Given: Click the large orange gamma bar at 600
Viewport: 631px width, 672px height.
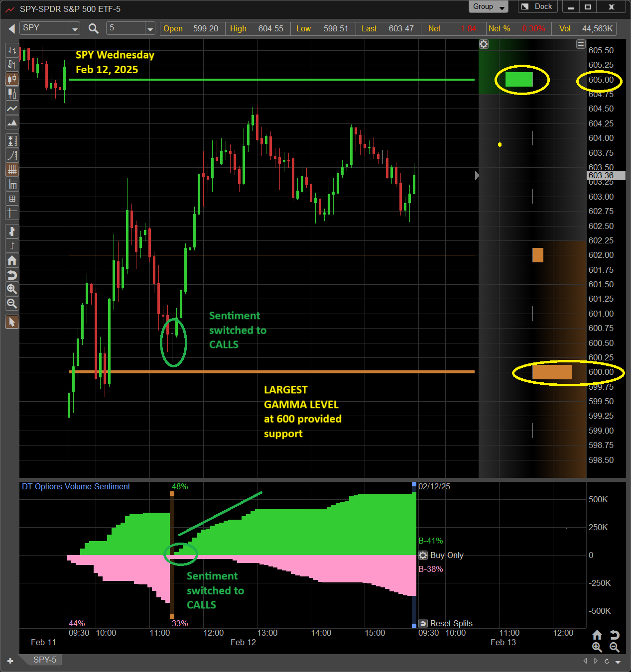Looking at the screenshot, I should 552,372.
